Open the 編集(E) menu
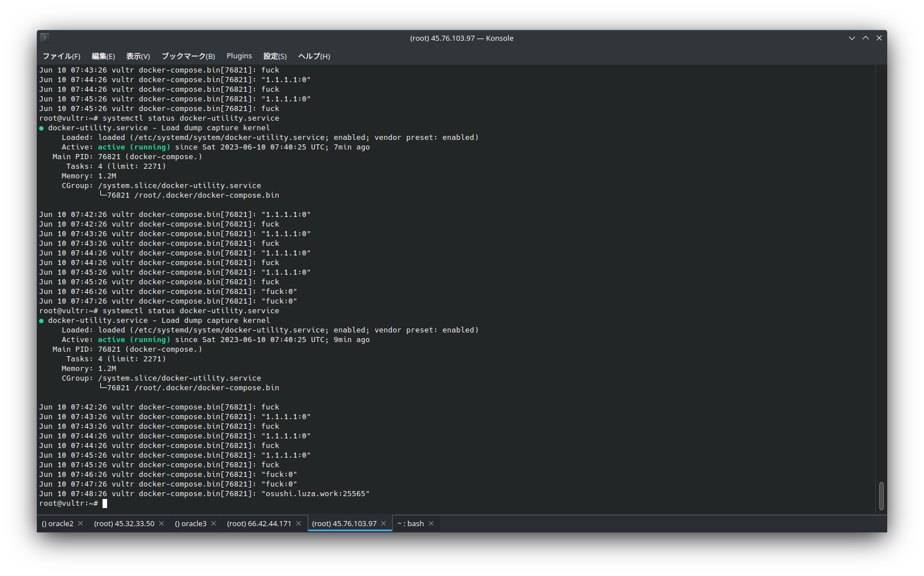This screenshot has width=924, height=576. click(x=103, y=56)
